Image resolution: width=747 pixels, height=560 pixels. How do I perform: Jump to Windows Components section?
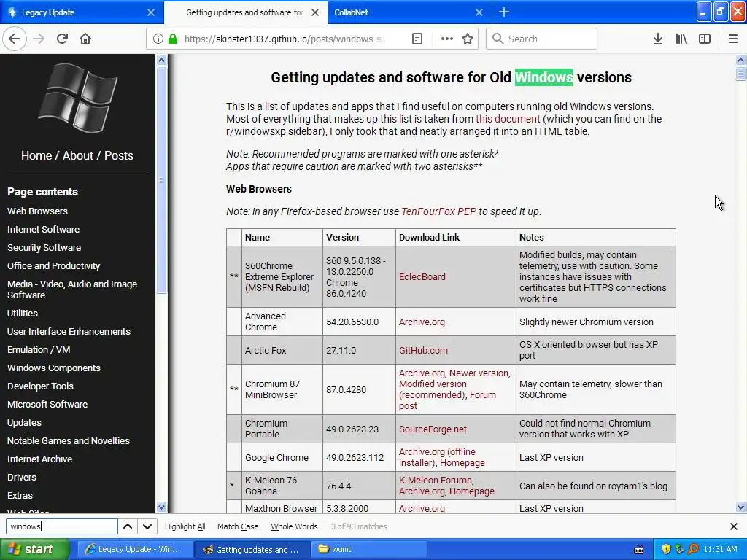click(x=54, y=367)
